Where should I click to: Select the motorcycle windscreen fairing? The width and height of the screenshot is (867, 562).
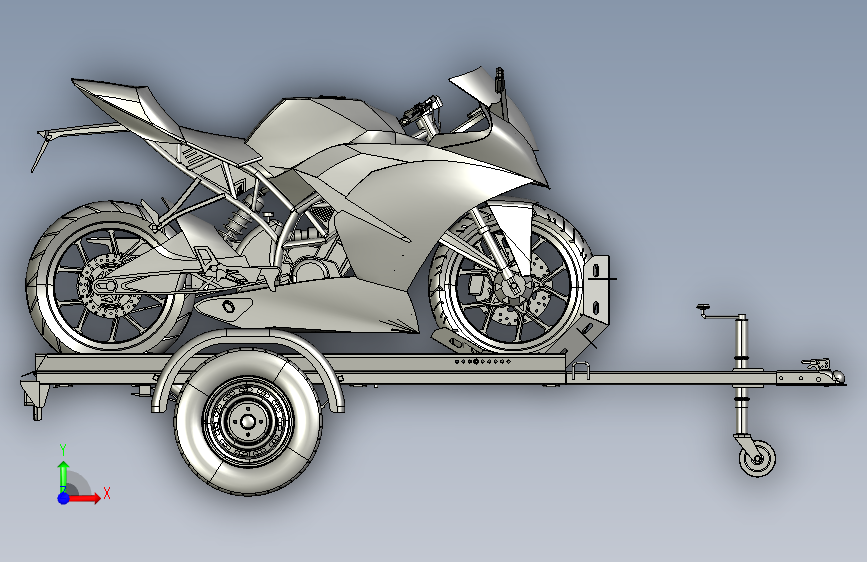click(x=477, y=84)
